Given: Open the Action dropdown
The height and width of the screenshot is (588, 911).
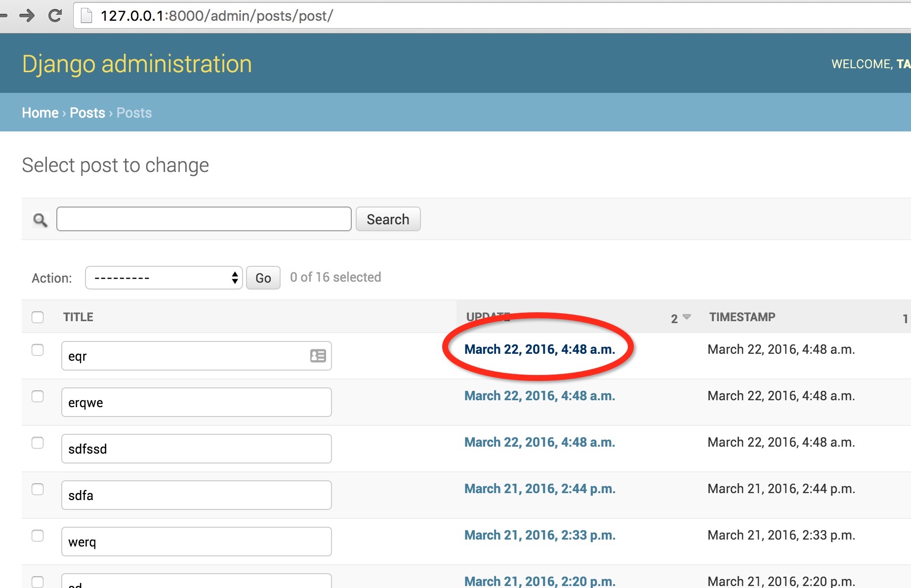Looking at the screenshot, I should pos(164,278).
